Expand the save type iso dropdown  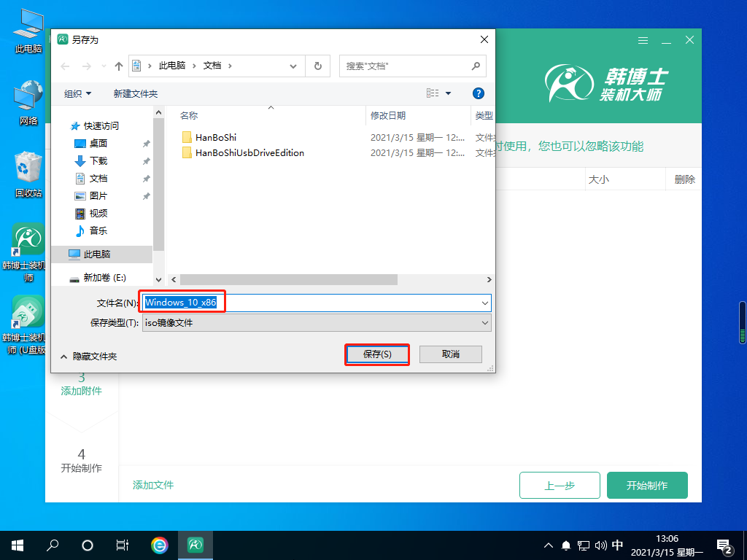(x=485, y=322)
